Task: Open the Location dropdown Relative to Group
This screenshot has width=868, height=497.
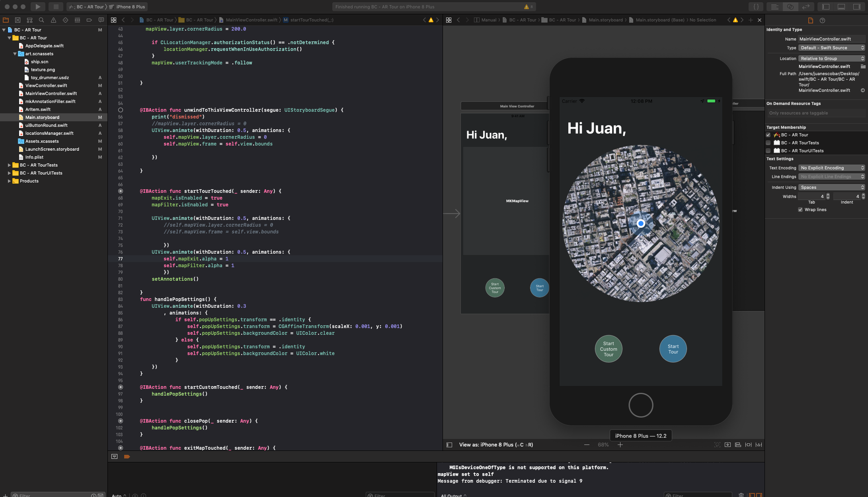Action: 832,58
